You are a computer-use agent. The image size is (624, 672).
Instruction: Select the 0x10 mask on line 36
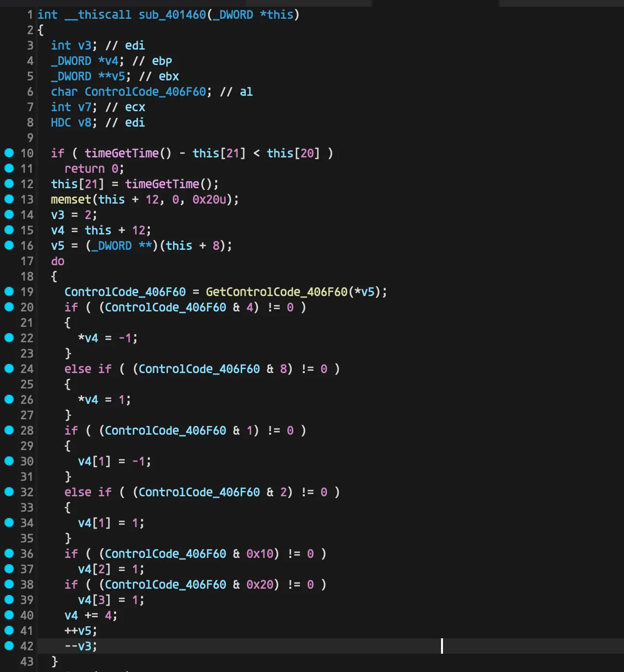[260, 554]
